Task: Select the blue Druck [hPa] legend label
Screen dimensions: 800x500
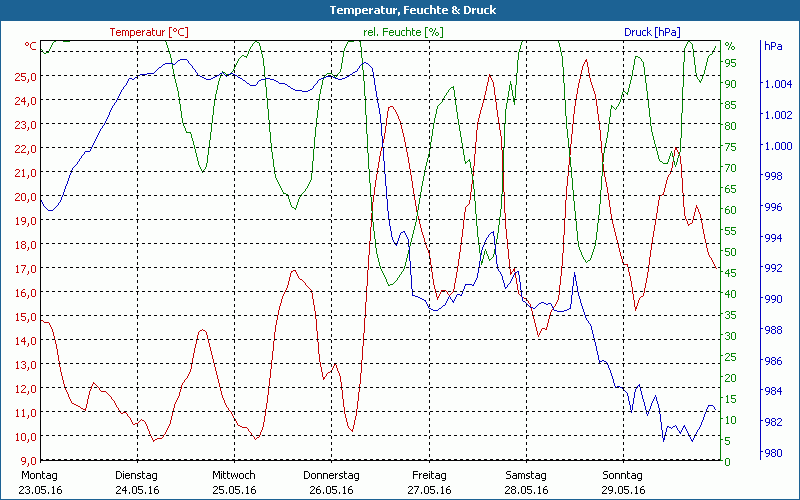Action: pyautogui.click(x=651, y=32)
